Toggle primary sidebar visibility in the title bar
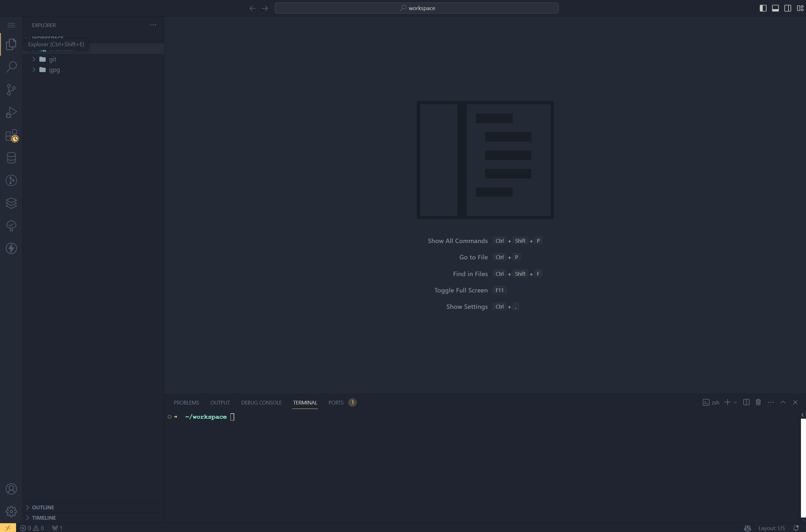Image resolution: width=806 pixels, height=532 pixels. click(763, 8)
